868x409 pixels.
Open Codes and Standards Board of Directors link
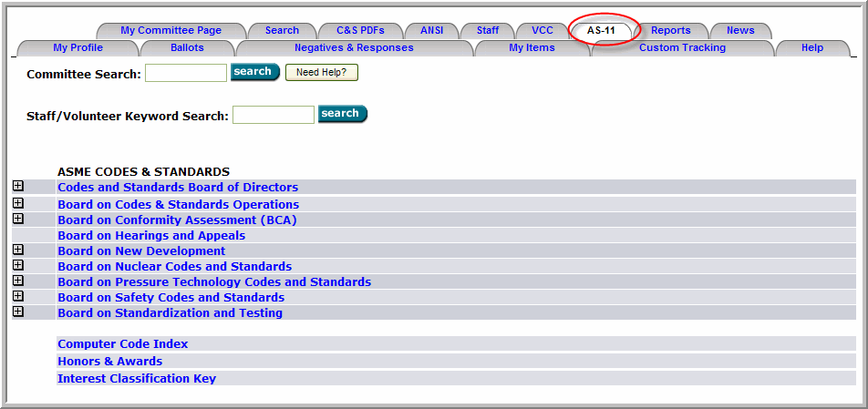tap(179, 188)
